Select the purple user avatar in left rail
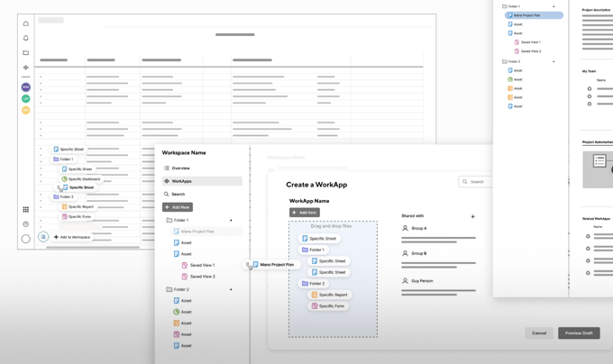Viewport: 613px width, 364px height. point(26,87)
